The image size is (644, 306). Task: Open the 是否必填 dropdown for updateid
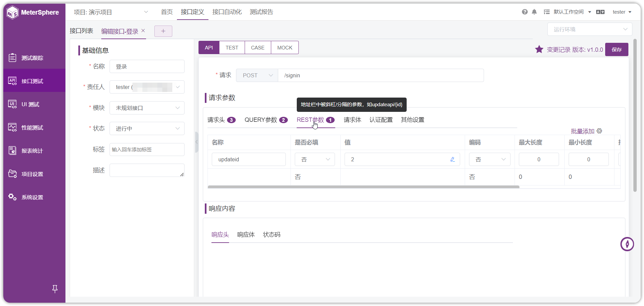tap(315, 160)
